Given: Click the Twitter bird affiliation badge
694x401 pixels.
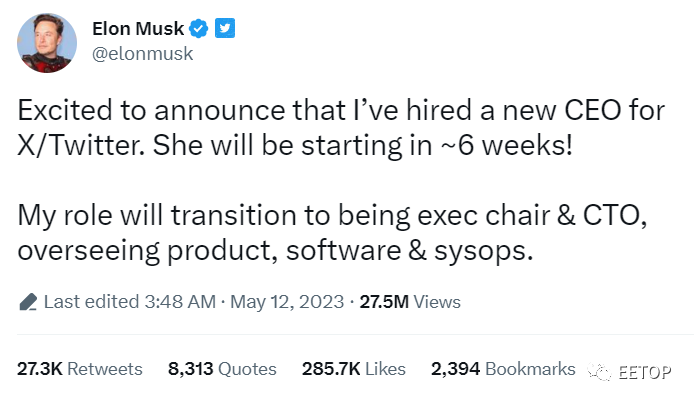Looking at the screenshot, I should [225, 28].
